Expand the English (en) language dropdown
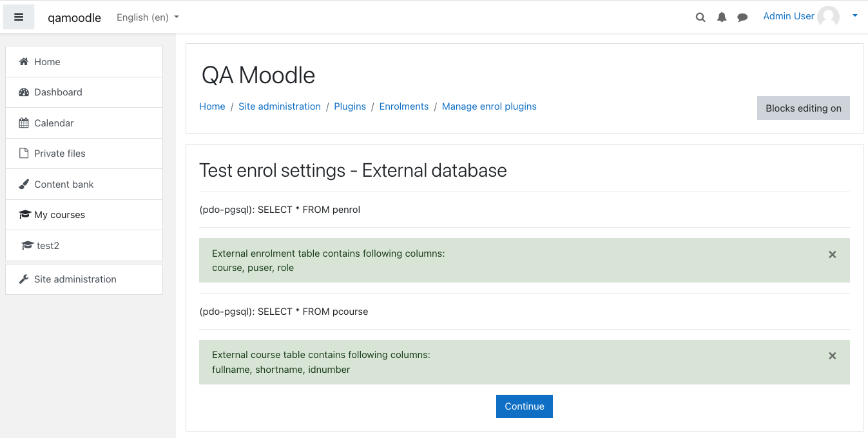868x438 pixels. 148,17
